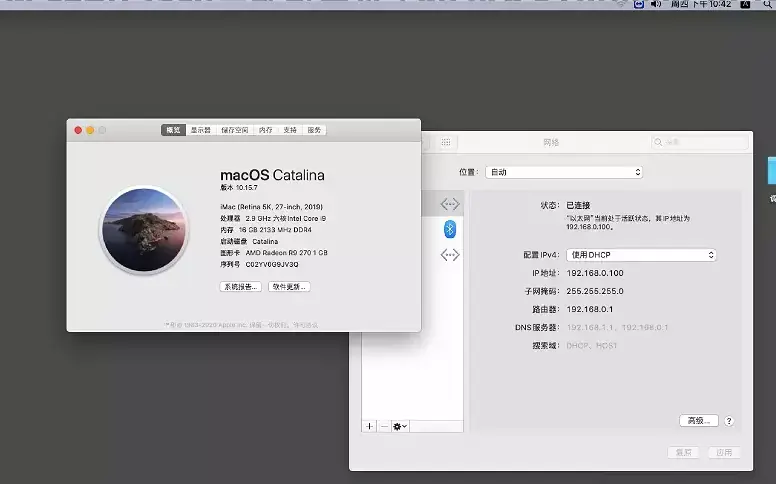Close the About This Mac window
This screenshot has height=484, width=776.
tap(78, 130)
